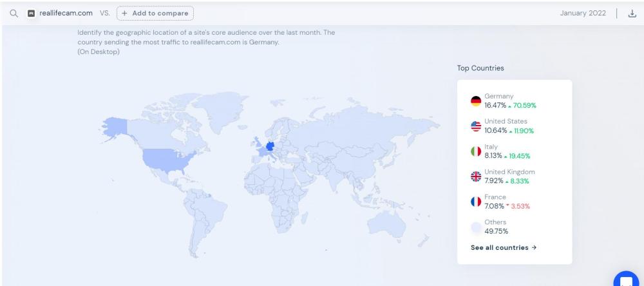
Task: Click the Top Countries heading
Action: pos(480,68)
